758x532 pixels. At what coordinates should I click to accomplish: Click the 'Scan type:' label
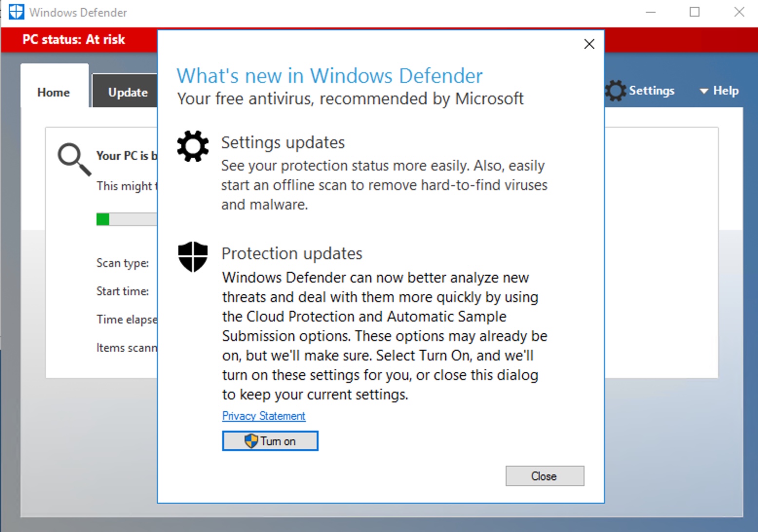(123, 263)
